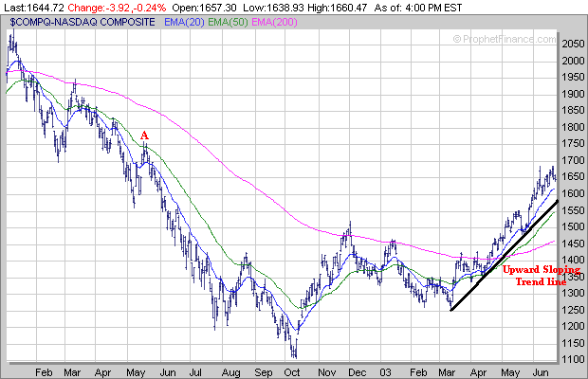Click the Aug month axis label
588x379 pixels.
(230, 372)
